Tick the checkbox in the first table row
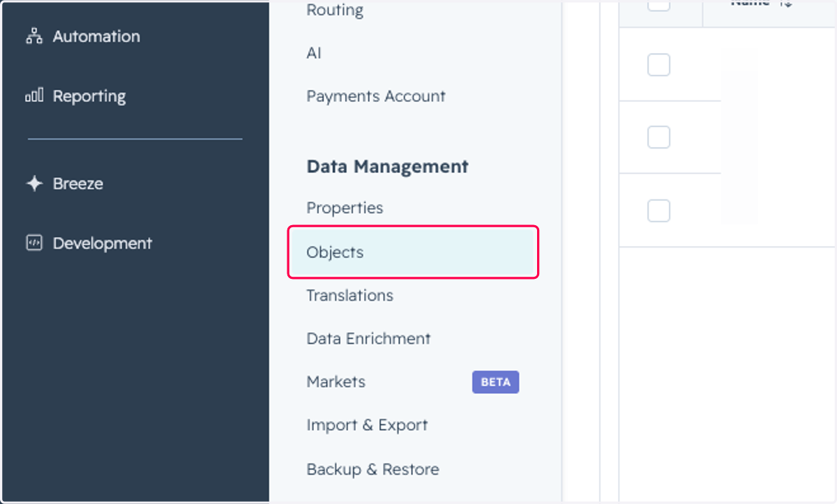Viewport: 837px width, 504px height. pos(658,65)
